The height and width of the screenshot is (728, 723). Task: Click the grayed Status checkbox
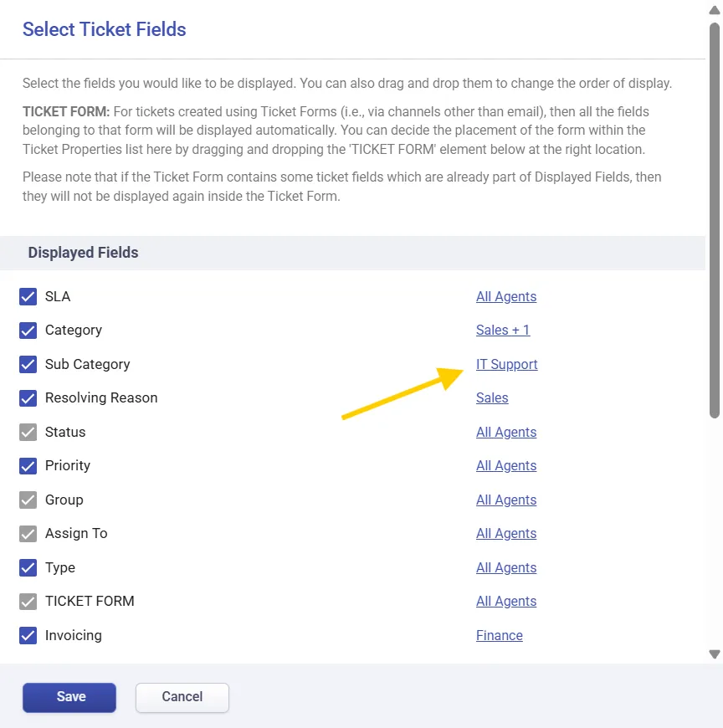click(28, 433)
